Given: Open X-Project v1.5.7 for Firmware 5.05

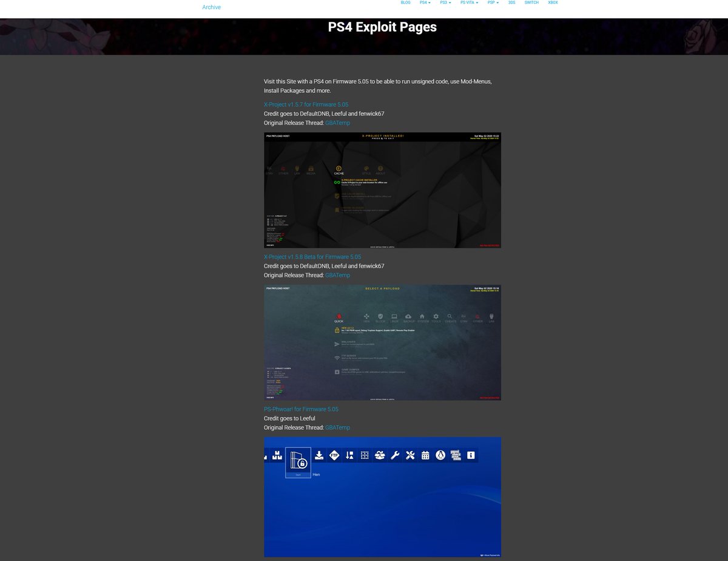Looking at the screenshot, I should (306, 104).
